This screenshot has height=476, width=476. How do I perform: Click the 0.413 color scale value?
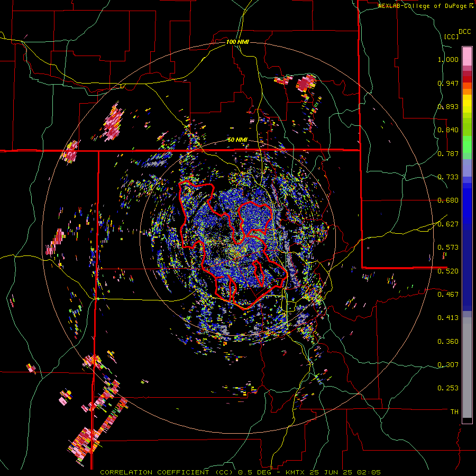click(448, 318)
